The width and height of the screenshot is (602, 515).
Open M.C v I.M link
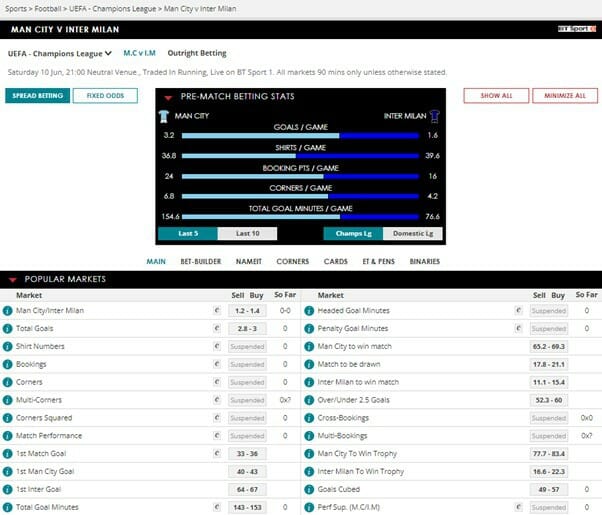[x=139, y=53]
